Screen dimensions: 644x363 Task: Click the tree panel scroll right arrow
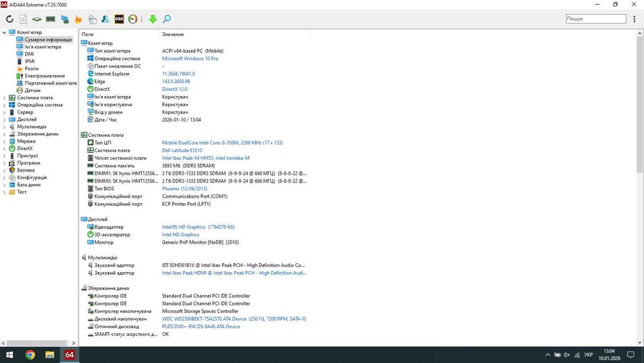[73, 343]
